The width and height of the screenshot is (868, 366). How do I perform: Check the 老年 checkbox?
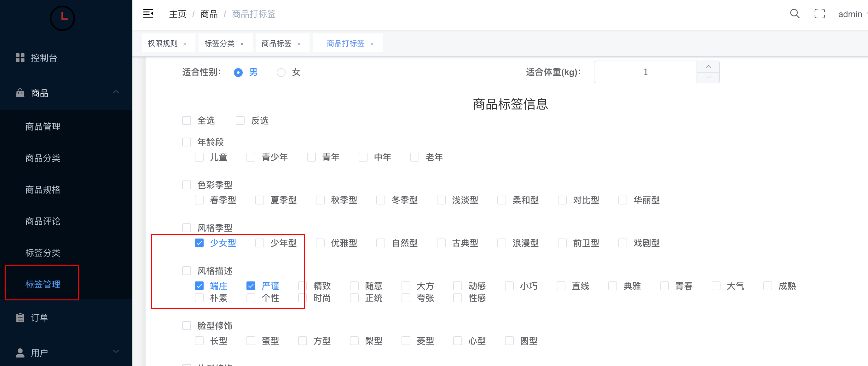(x=414, y=157)
